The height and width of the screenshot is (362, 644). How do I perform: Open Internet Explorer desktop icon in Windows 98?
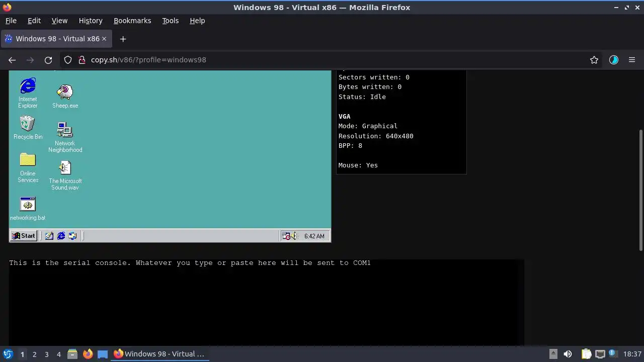pos(28,93)
